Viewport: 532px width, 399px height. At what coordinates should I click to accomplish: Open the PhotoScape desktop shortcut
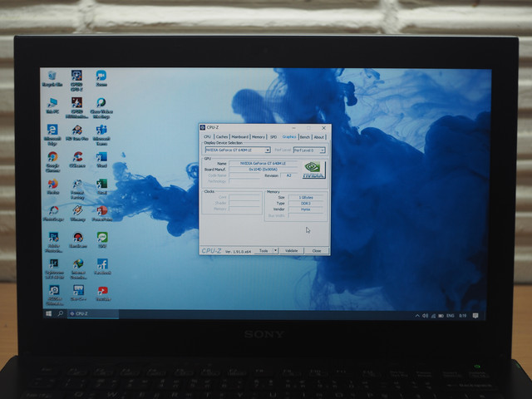click(53, 214)
